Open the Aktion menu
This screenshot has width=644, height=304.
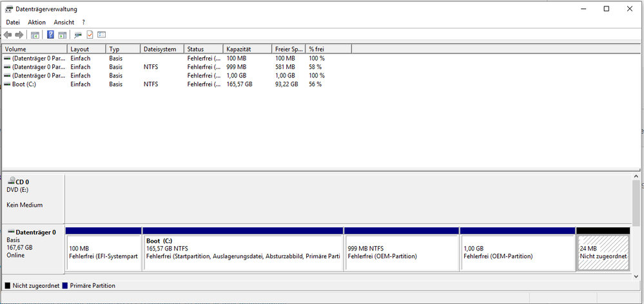click(x=37, y=22)
